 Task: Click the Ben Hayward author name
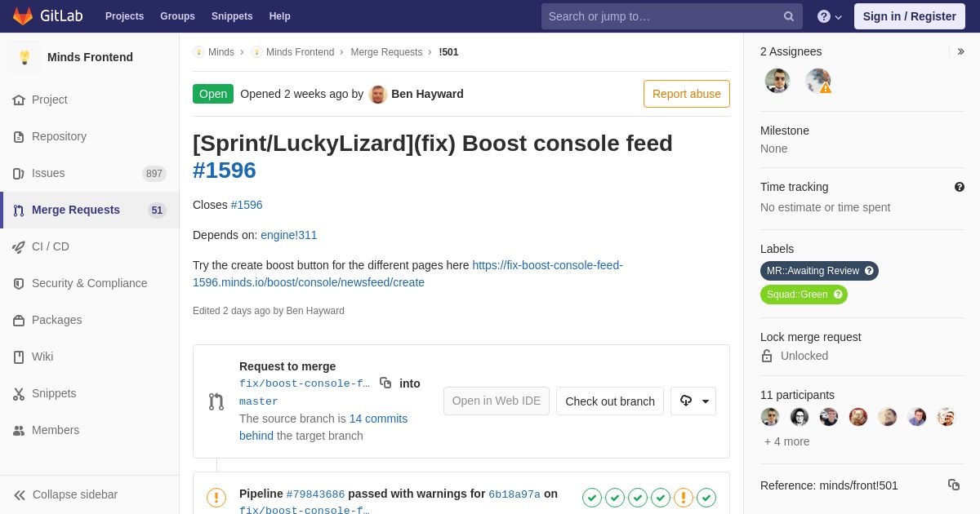pyautogui.click(x=427, y=94)
